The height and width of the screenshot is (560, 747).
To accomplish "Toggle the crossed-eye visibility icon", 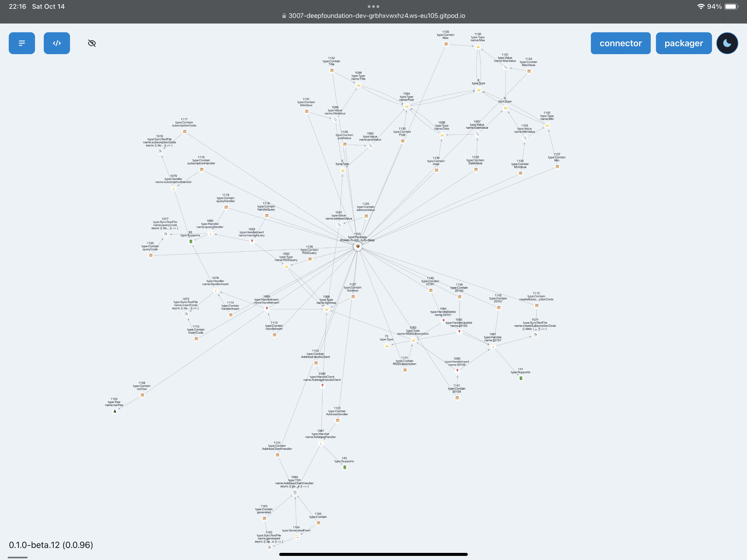I will pyautogui.click(x=92, y=43).
